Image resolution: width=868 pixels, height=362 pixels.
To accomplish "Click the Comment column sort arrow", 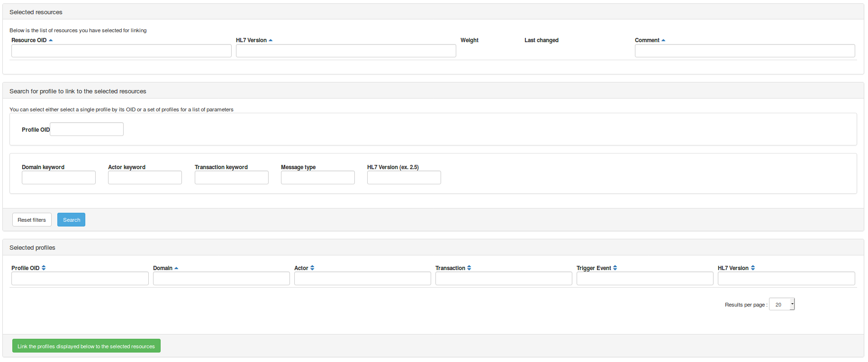I will pyautogui.click(x=663, y=40).
